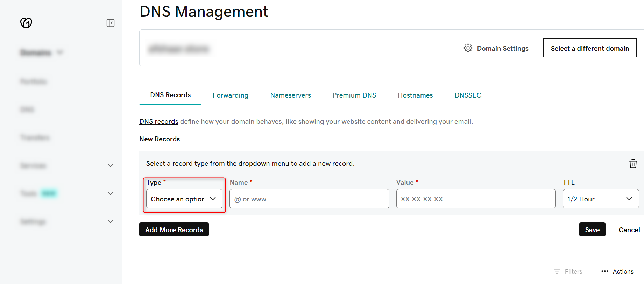Screen dimensions: 644x284
Task: Open the Type record dropdown
Action: pos(184,199)
